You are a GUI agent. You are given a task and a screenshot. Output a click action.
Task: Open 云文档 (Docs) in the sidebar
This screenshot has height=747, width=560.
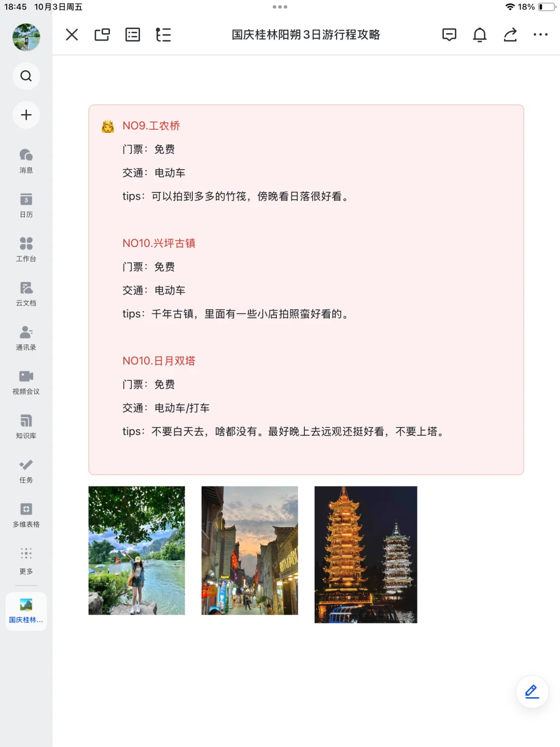(x=26, y=292)
